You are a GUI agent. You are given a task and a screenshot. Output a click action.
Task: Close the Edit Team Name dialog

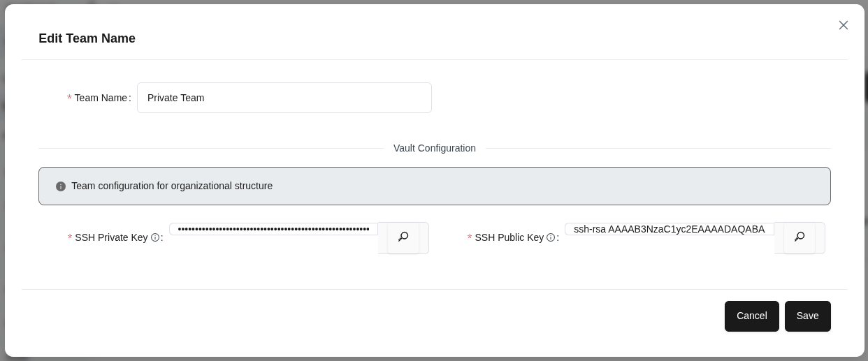[x=844, y=25]
